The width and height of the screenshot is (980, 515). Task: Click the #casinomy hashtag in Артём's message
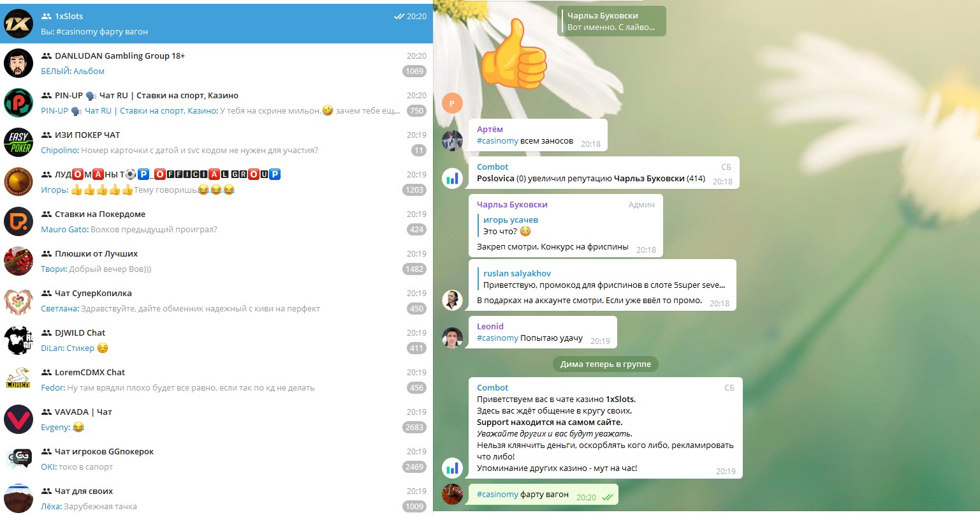(497, 140)
